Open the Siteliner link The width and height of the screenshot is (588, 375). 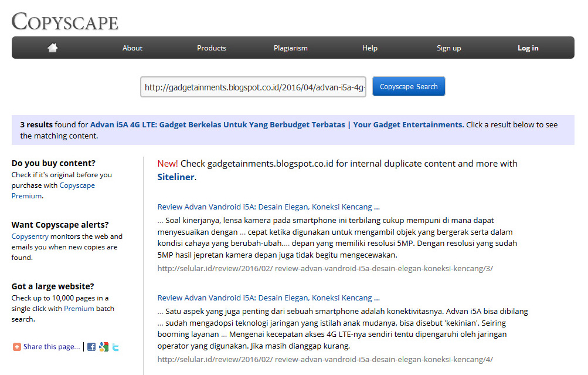click(176, 177)
